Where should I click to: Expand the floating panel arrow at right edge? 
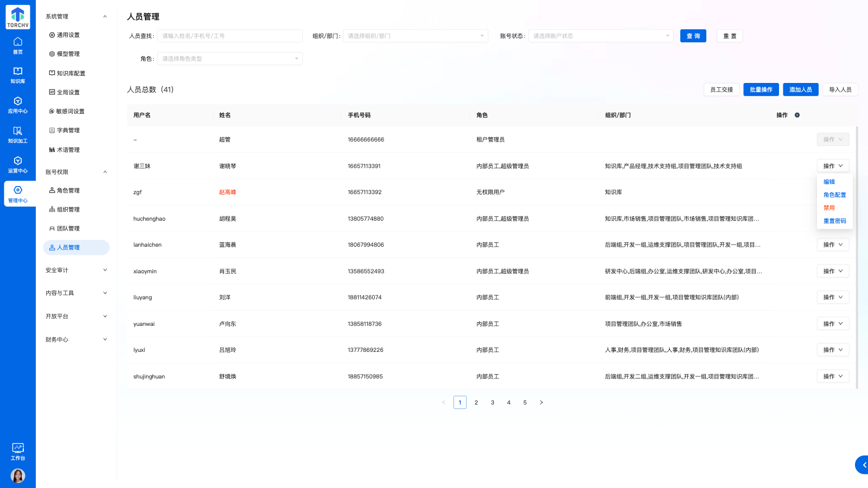click(x=863, y=465)
